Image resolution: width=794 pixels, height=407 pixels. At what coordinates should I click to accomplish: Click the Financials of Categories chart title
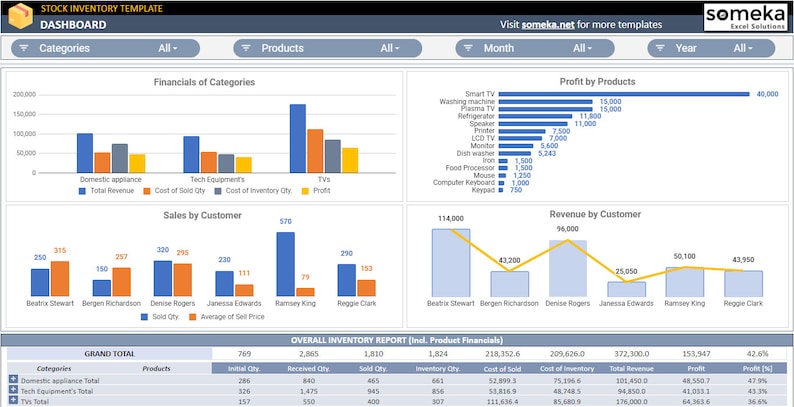tap(204, 82)
